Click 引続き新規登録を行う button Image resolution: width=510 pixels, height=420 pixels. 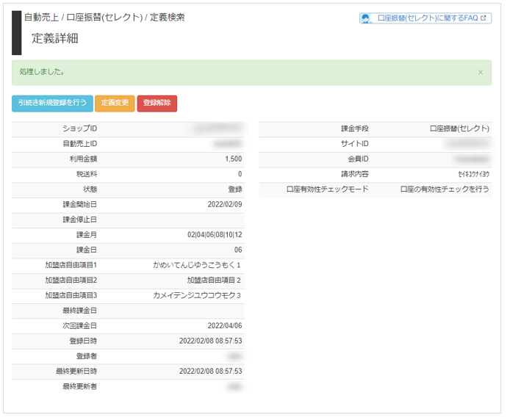pyautogui.click(x=52, y=103)
